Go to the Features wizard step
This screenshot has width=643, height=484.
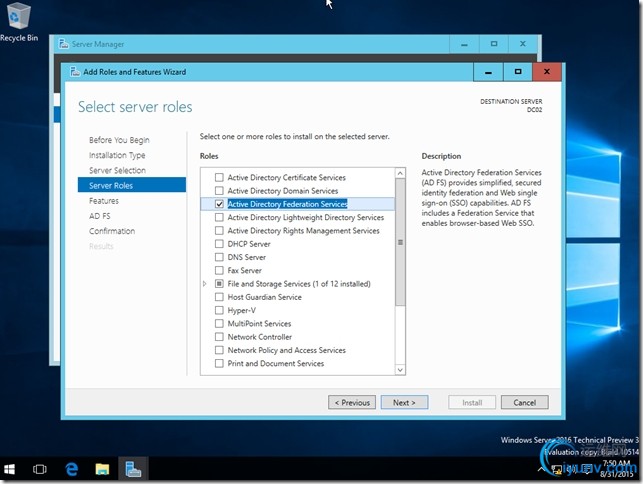click(x=103, y=201)
